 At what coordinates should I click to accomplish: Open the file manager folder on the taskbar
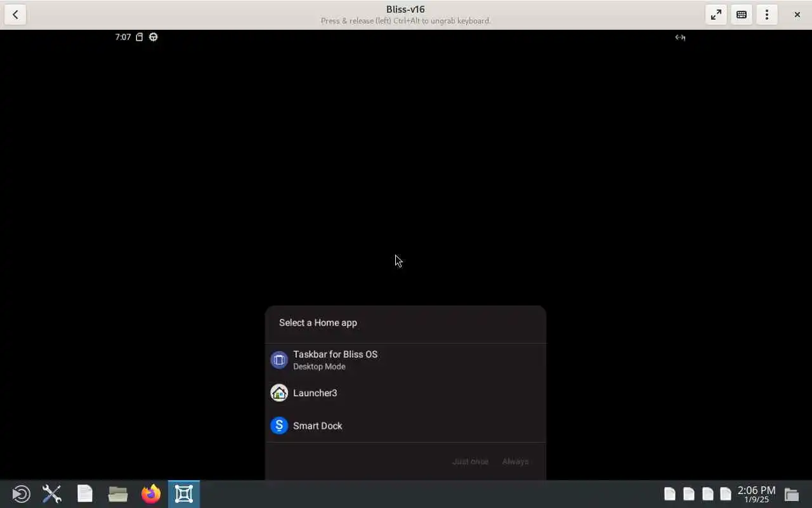pyautogui.click(x=118, y=494)
